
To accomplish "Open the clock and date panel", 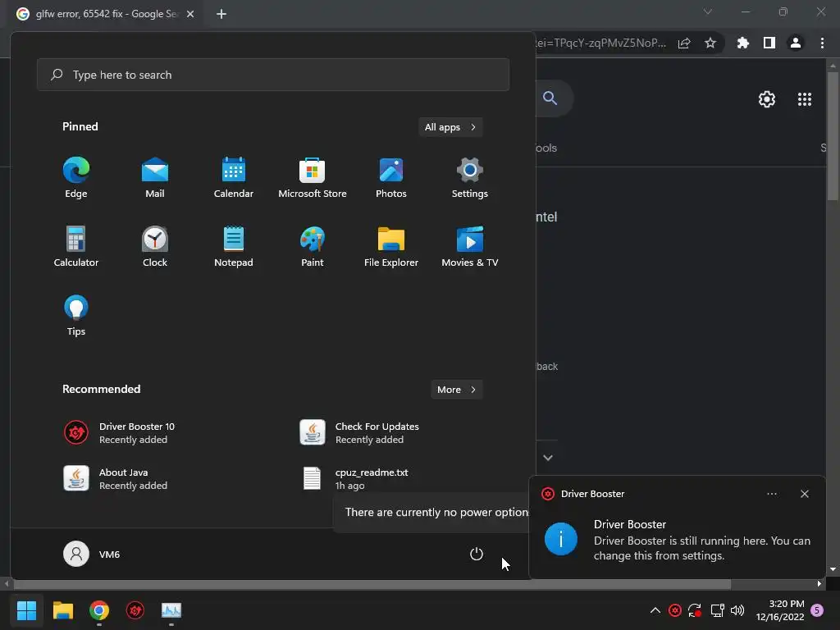I will (x=780, y=610).
